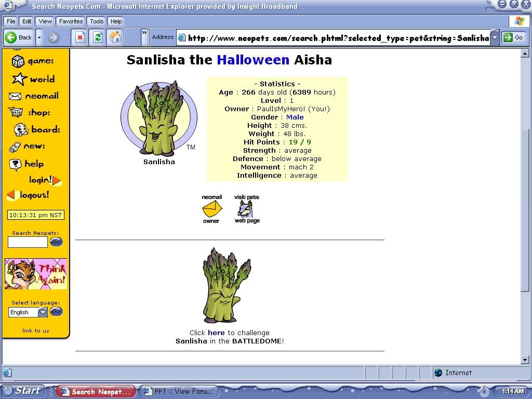
Task: Click the Refresh page button
Action: click(x=98, y=37)
